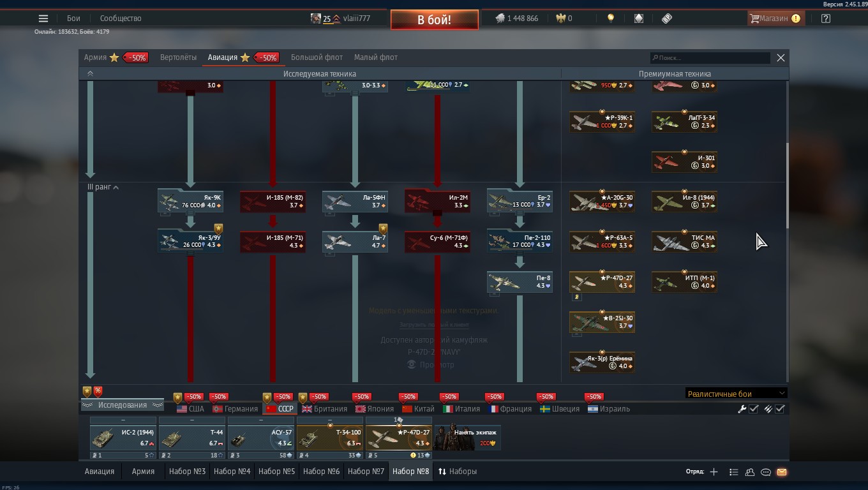Open the Реалистичные бои game mode dropdown
Screen dimensions: 868x490
click(x=736, y=394)
